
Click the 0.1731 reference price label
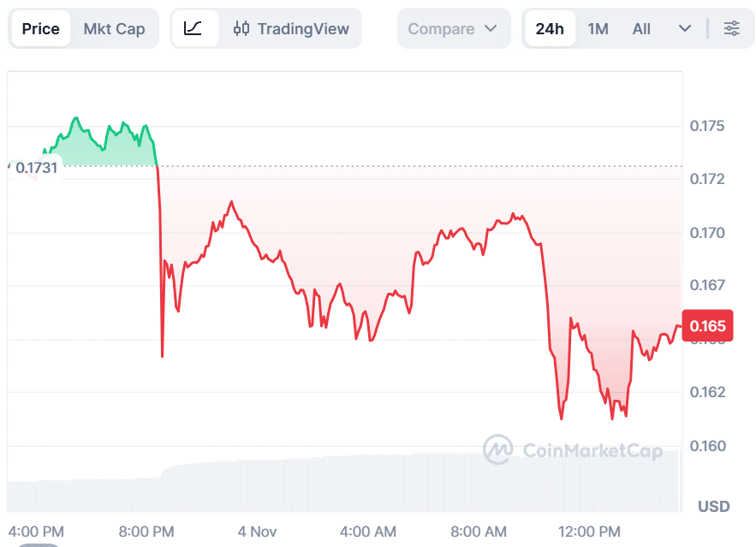coord(37,167)
